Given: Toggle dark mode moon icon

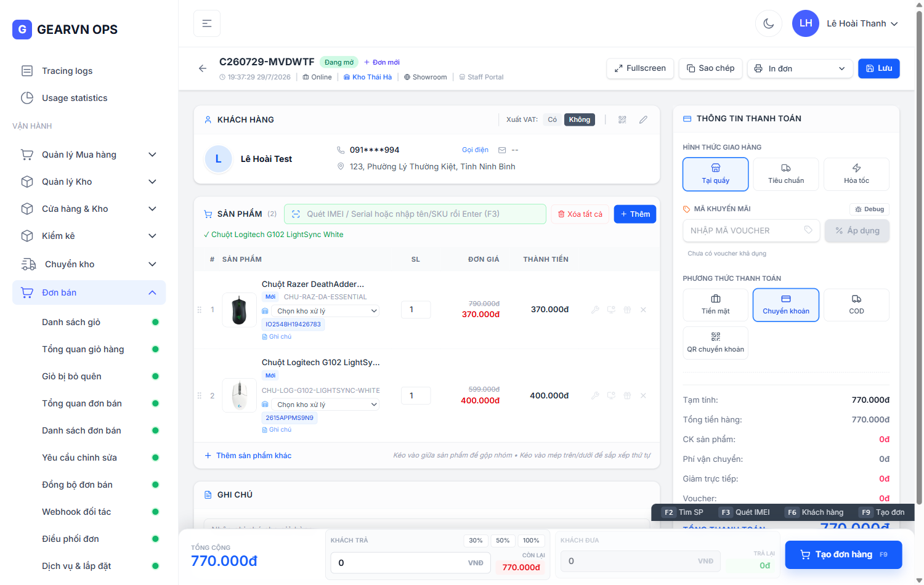Looking at the screenshot, I should (768, 23).
